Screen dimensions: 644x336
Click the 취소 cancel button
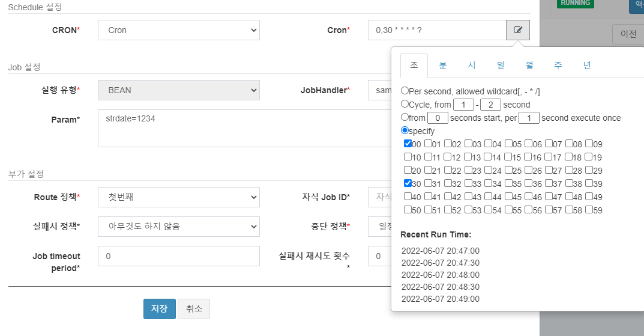point(194,309)
